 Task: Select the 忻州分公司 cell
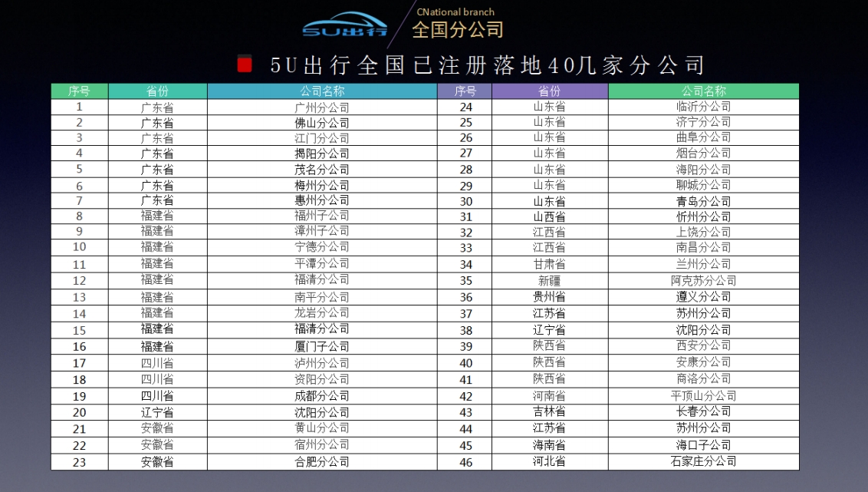pyautogui.click(x=704, y=216)
